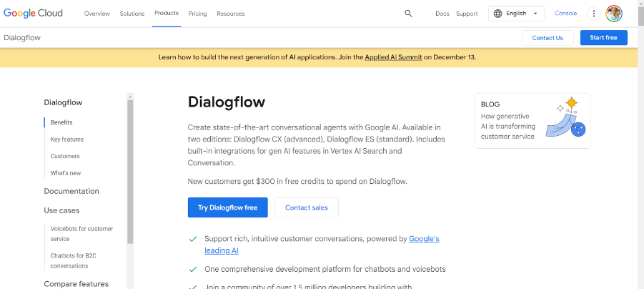Open the Applied AI Summit link
The image size is (644, 289).
point(393,57)
